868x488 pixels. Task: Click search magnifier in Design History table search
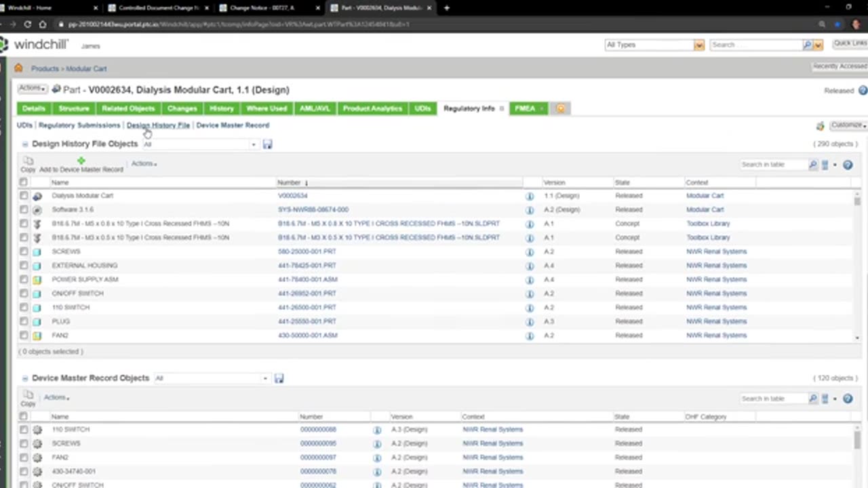(x=813, y=165)
